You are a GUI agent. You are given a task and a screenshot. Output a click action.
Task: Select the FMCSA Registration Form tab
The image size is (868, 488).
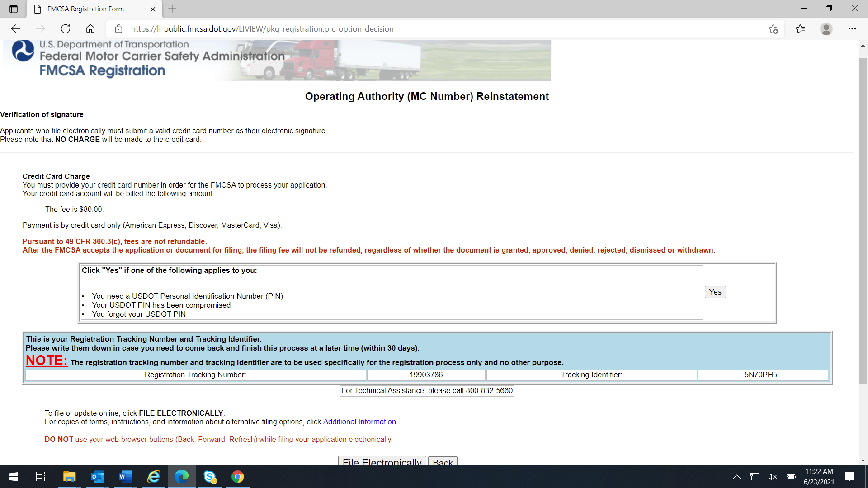[x=86, y=9]
